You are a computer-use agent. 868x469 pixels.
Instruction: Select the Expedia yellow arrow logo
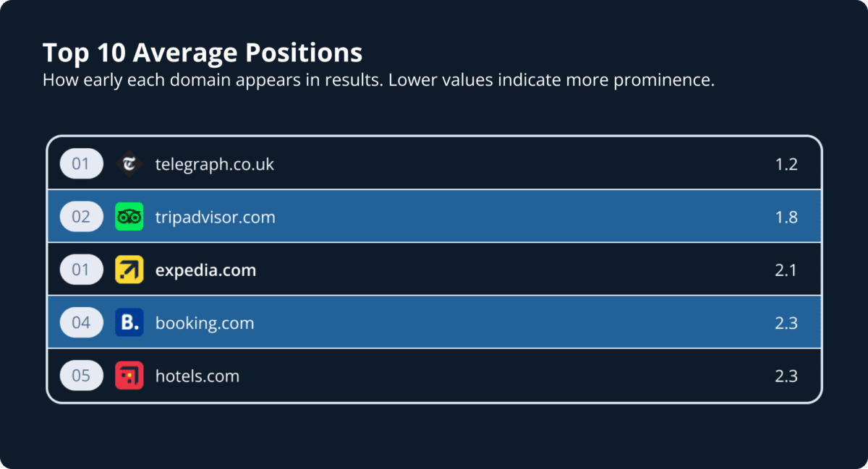click(x=129, y=270)
